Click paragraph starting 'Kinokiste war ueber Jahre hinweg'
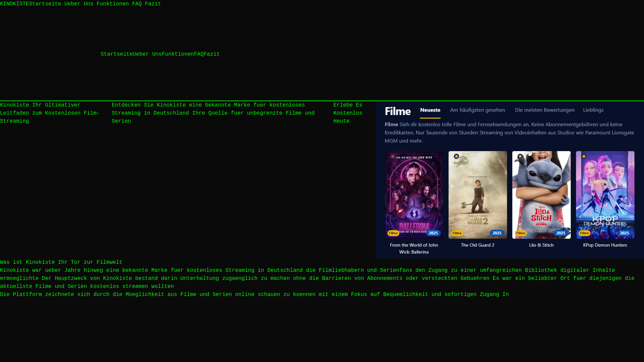Screen dimensions: 644x362 coord(317,279)
